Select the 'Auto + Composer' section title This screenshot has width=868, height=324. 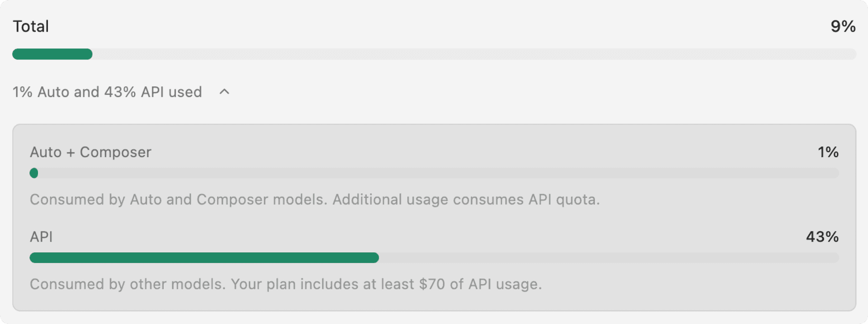coord(90,152)
